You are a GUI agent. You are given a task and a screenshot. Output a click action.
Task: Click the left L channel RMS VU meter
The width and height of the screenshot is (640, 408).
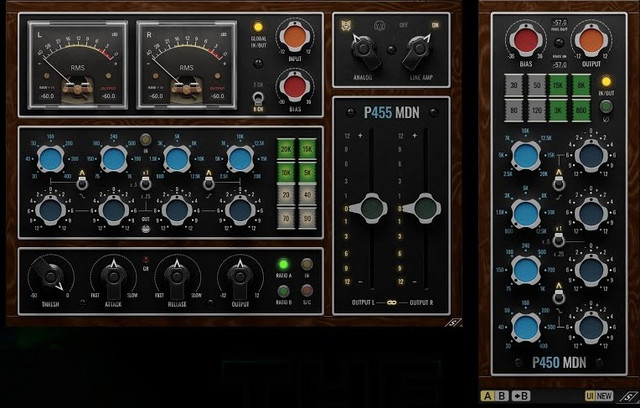[x=78, y=65]
